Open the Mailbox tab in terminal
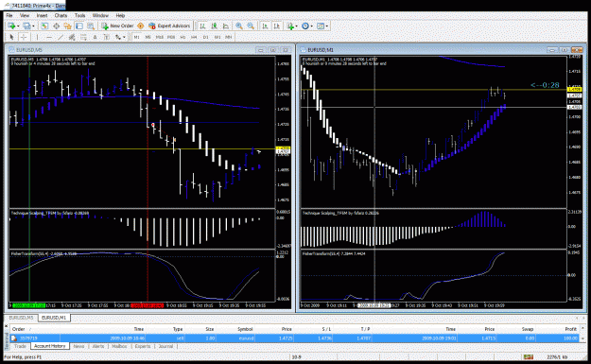 point(119,346)
